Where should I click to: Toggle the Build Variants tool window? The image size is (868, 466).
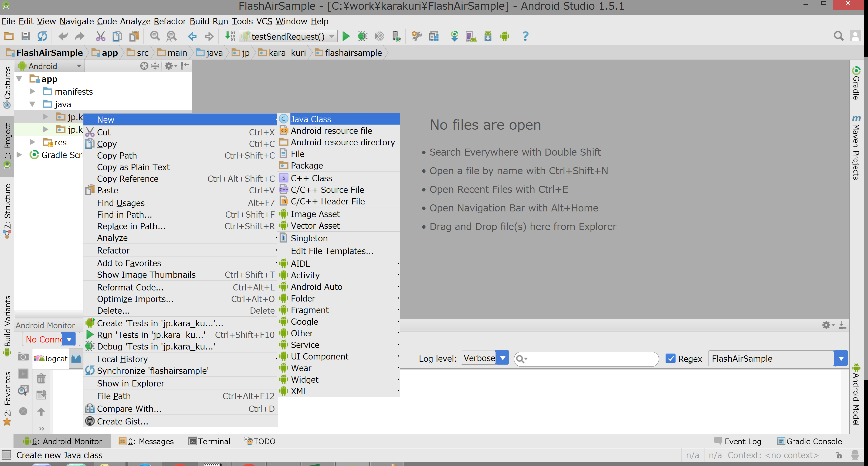point(7,326)
